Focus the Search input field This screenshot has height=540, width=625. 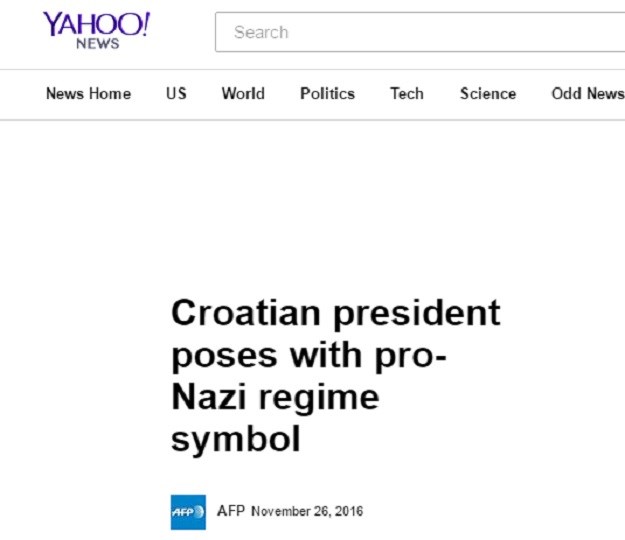pyautogui.click(x=420, y=32)
